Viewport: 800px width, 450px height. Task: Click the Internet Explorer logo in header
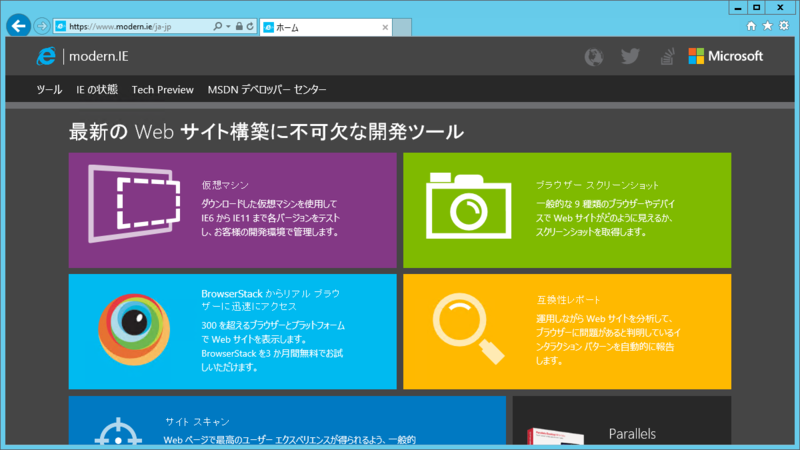(x=46, y=56)
